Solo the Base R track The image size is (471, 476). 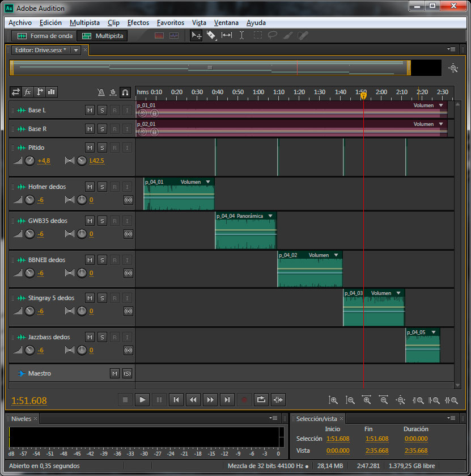click(x=102, y=129)
